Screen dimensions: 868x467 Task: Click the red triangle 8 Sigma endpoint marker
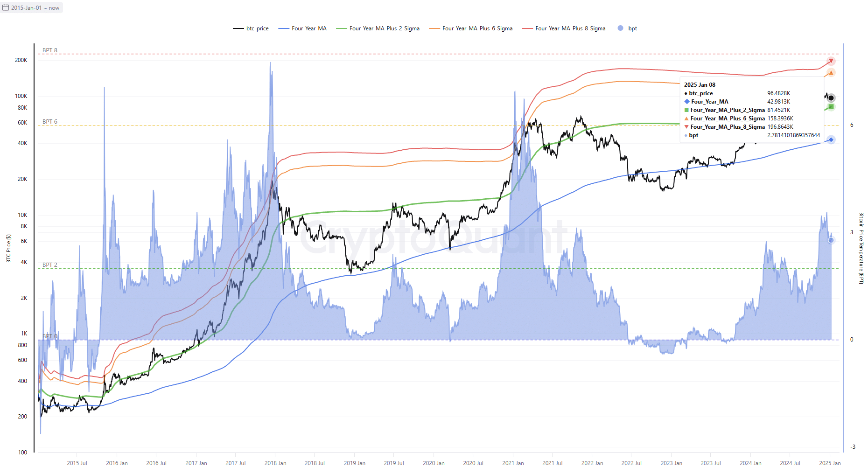pyautogui.click(x=831, y=61)
